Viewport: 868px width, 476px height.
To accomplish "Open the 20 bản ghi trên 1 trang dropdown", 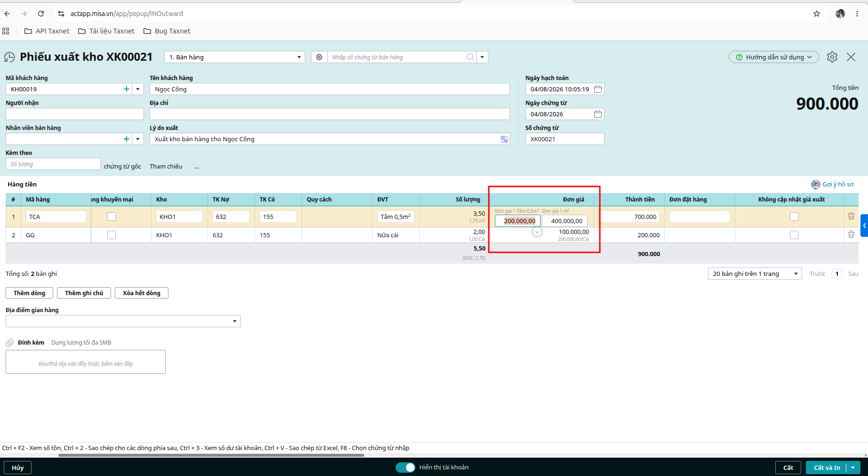I will 755,274.
